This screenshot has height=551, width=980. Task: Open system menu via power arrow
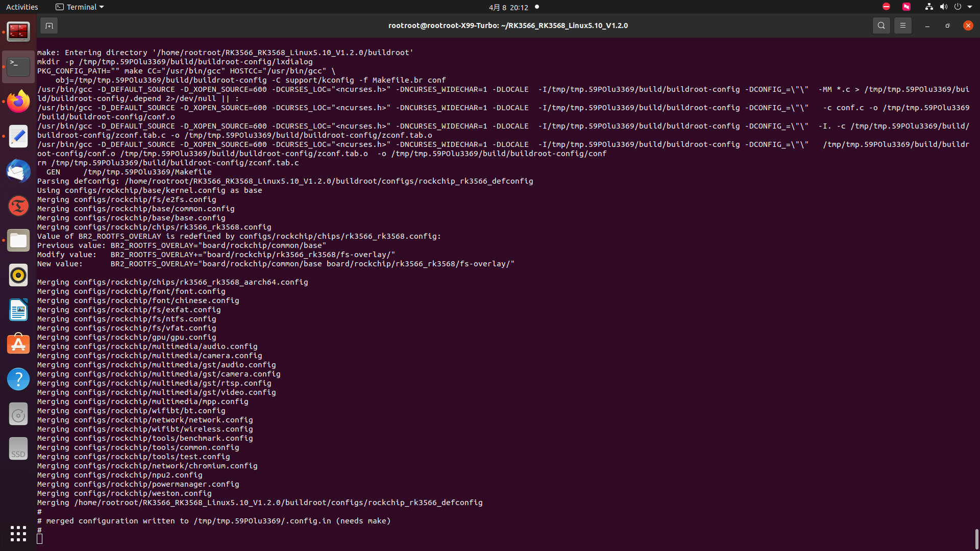tap(970, 7)
